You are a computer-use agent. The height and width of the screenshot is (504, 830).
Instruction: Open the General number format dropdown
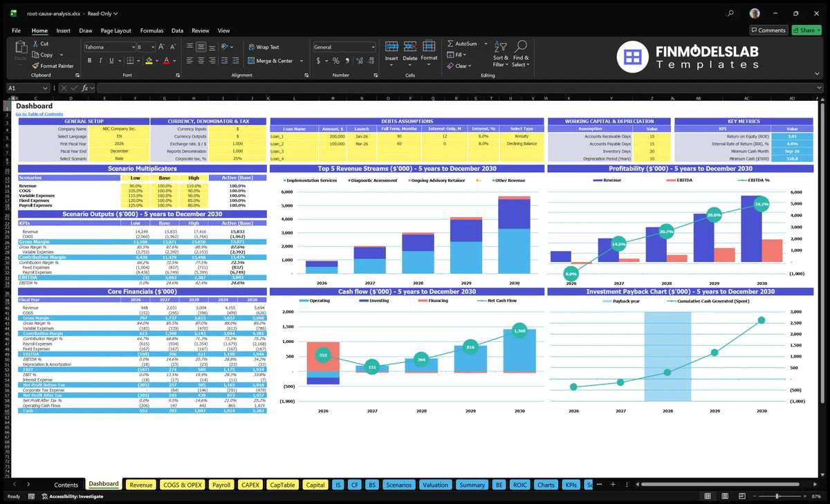(x=373, y=47)
